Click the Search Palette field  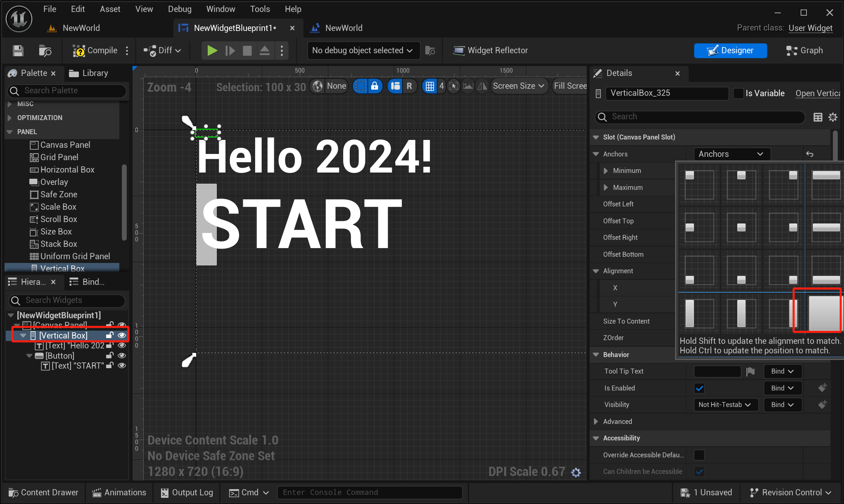67,91
